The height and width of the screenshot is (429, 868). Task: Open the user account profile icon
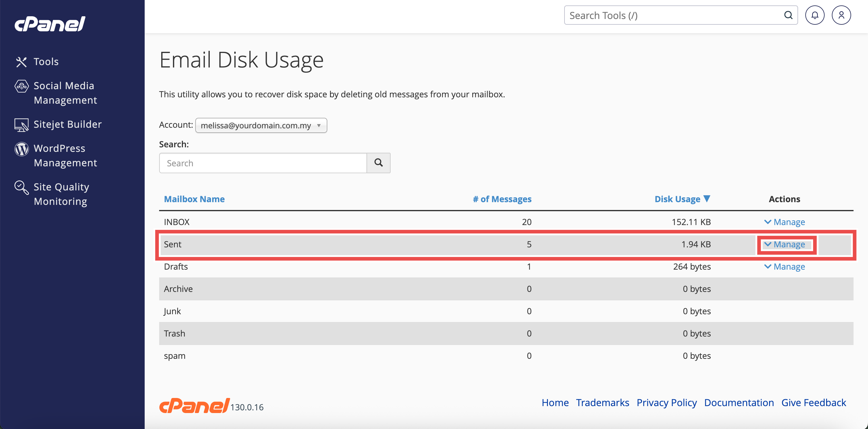(x=841, y=15)
